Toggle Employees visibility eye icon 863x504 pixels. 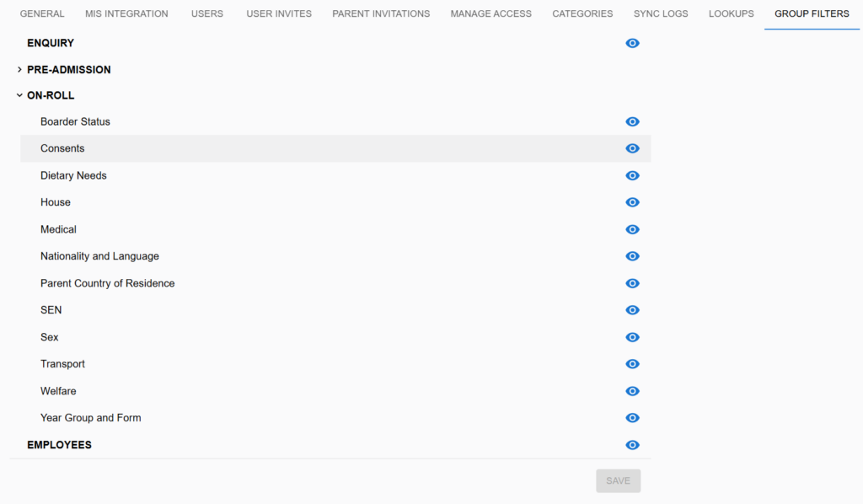coord(632,445)
